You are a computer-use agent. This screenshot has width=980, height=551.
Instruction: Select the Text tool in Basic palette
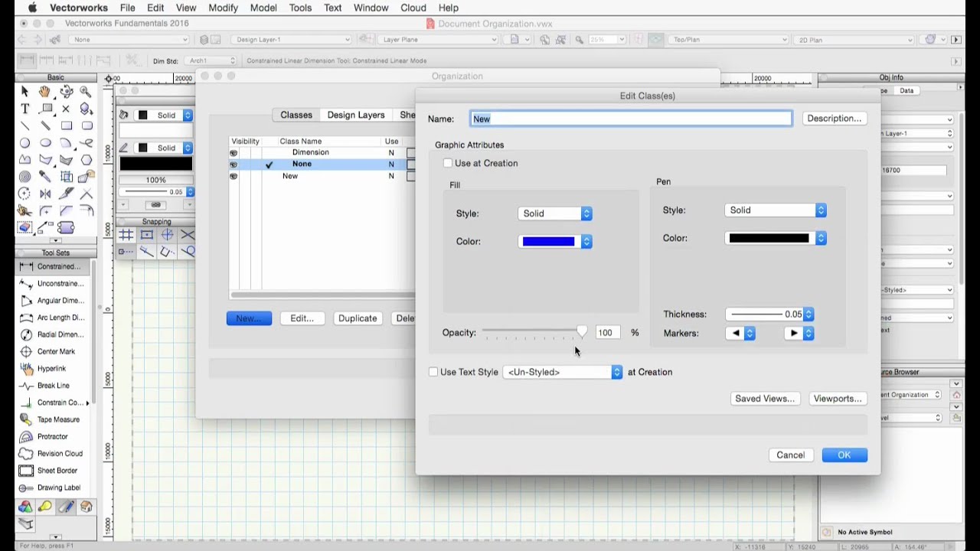coord(24,109)
